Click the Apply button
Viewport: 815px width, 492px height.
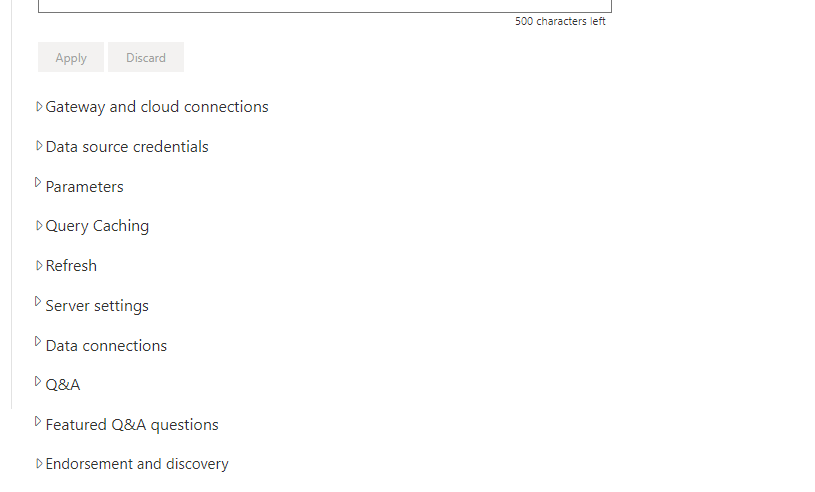point(71,57)
